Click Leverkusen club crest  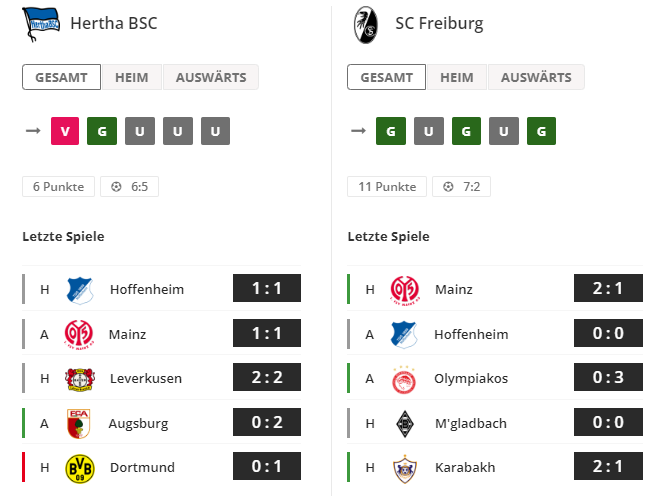click(79, 378)
